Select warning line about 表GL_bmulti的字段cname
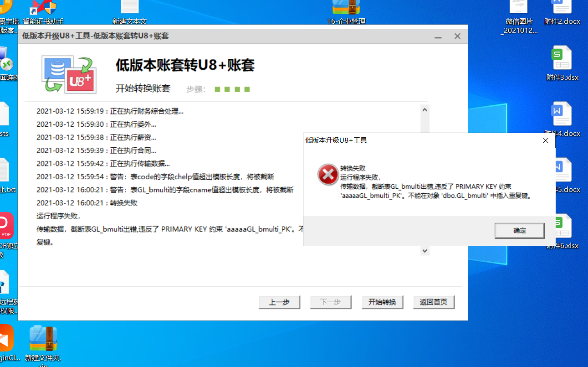This screenshot has height=367, width=588. coord(165,190)
